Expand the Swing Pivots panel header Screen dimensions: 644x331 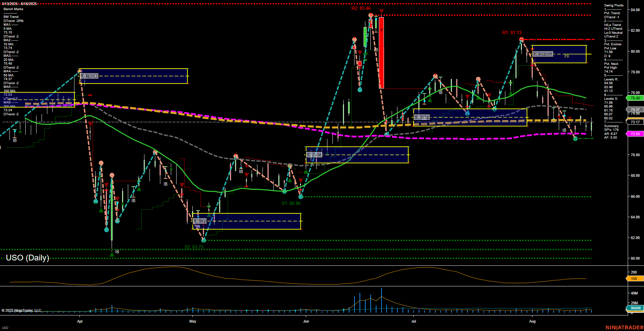tap(613, 5)
